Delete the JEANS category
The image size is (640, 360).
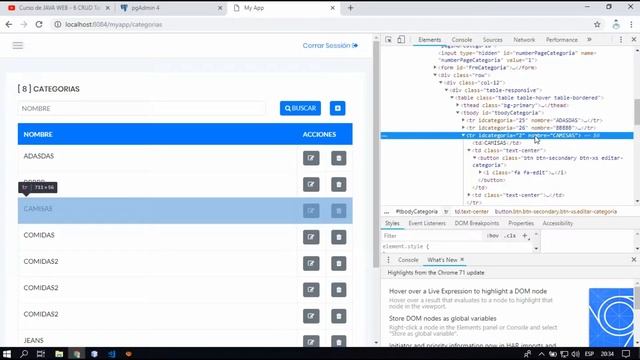point(338,341)
